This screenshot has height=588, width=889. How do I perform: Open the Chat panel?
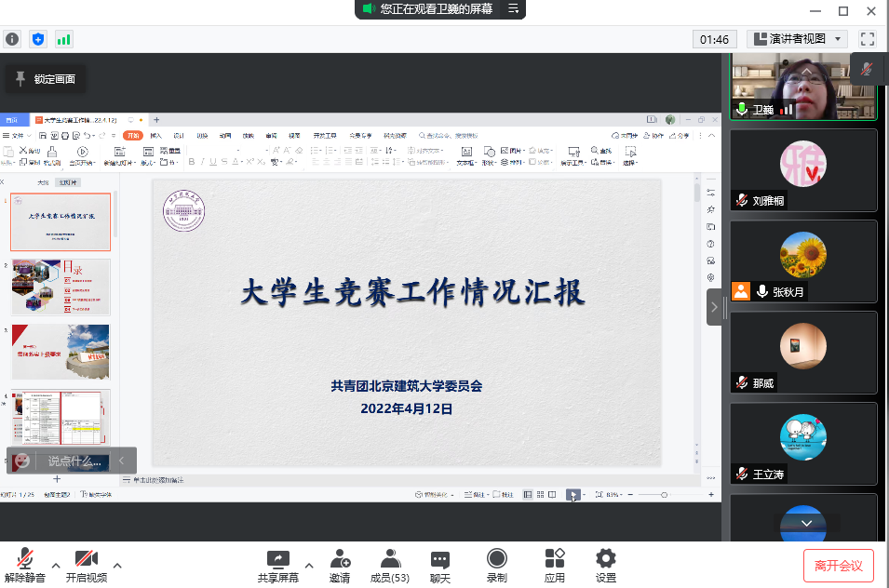click(440, 566)
